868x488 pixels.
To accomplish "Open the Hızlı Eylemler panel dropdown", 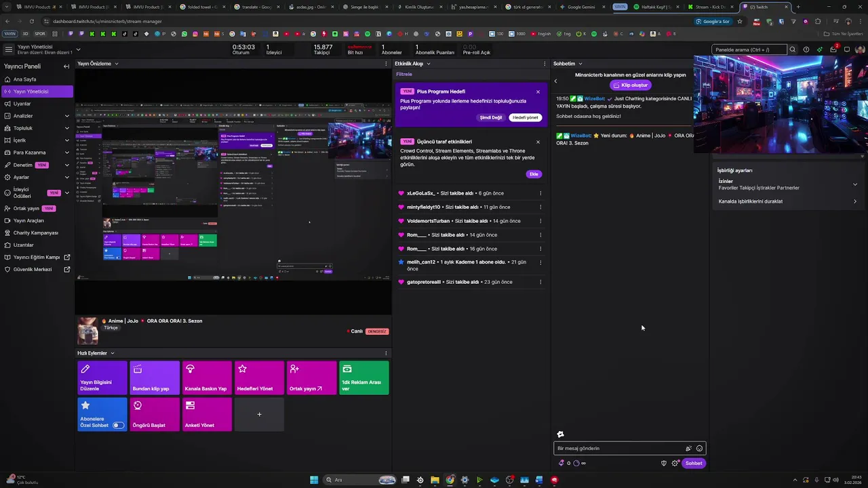I will (x=113, y=353).
